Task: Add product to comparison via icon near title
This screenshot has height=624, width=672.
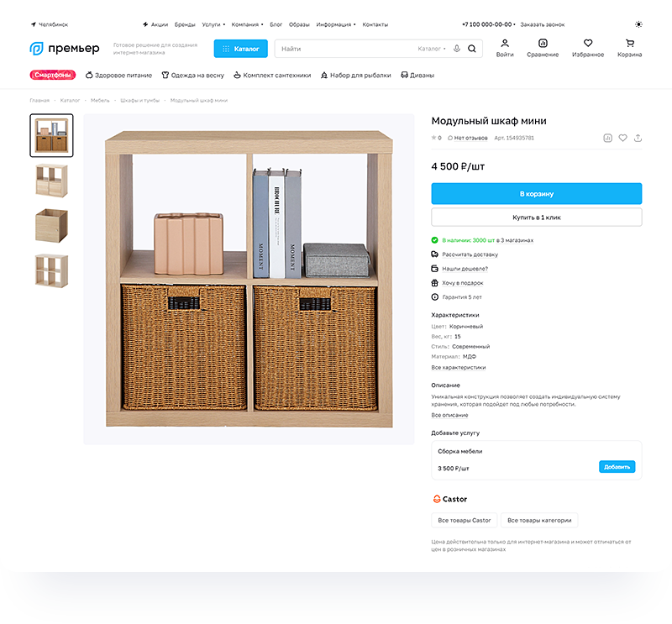Action: pos(607,138)
